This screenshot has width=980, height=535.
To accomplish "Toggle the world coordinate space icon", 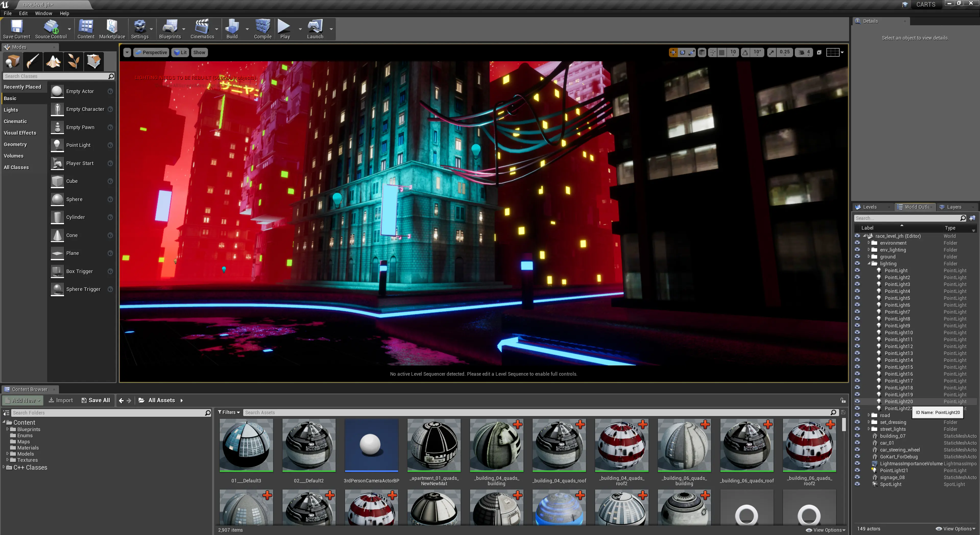I will pyautogui.click(x=702, y=53).
